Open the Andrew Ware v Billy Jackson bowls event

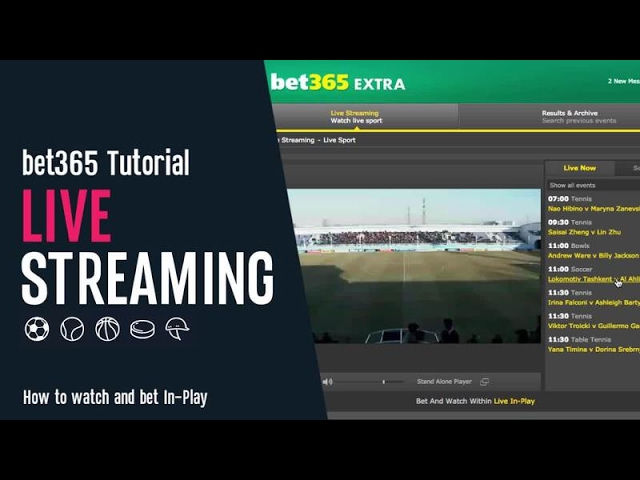click(x=593, y=256)
